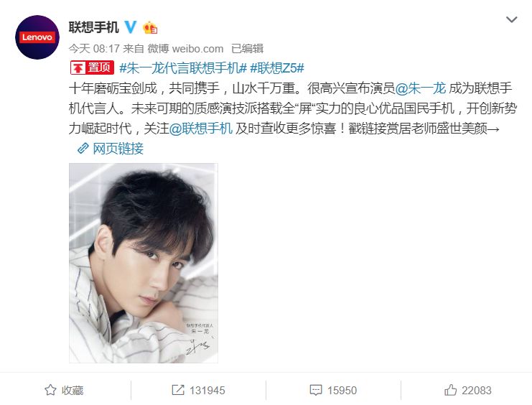
Task: Click the thumbs-up like icon
Action: click(x=451, y=390)
